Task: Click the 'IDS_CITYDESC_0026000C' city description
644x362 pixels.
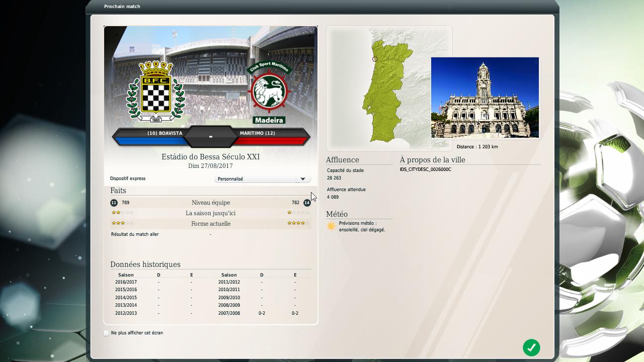Action: tap(426, 169)
